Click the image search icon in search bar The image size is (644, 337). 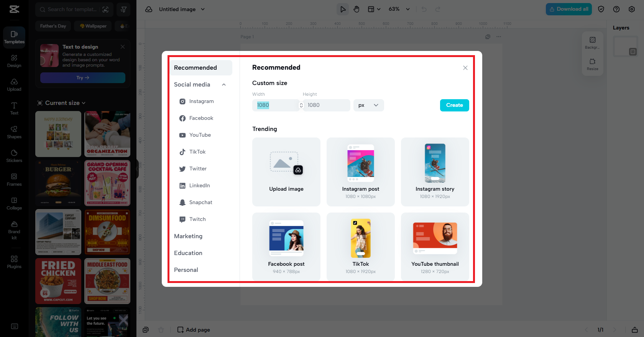pyautogui.click(x=105, y=9)
